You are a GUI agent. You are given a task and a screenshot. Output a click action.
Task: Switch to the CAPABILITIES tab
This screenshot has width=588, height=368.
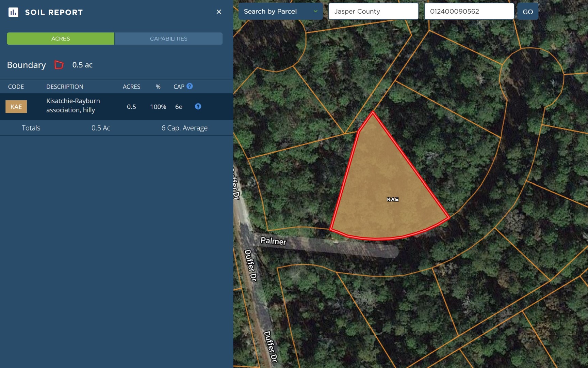pos(168,39)
